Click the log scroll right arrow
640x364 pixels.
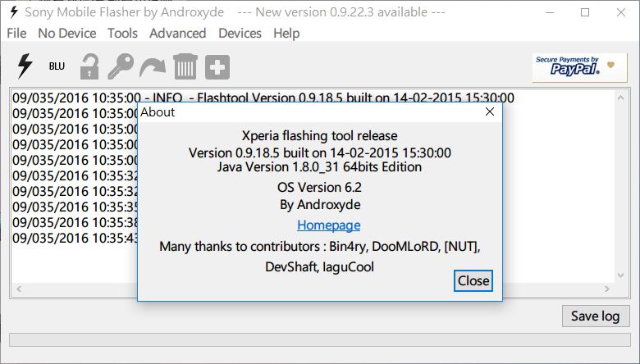click(x=607, y=289)
